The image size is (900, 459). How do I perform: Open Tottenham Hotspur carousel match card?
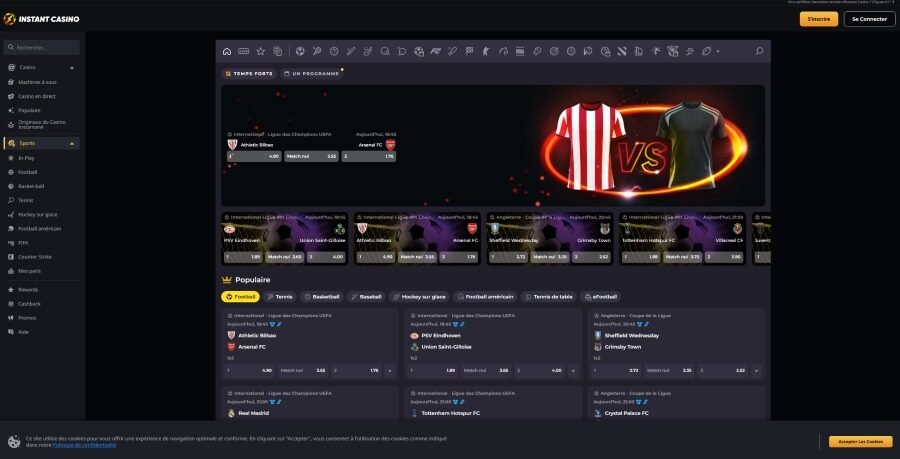682,239
